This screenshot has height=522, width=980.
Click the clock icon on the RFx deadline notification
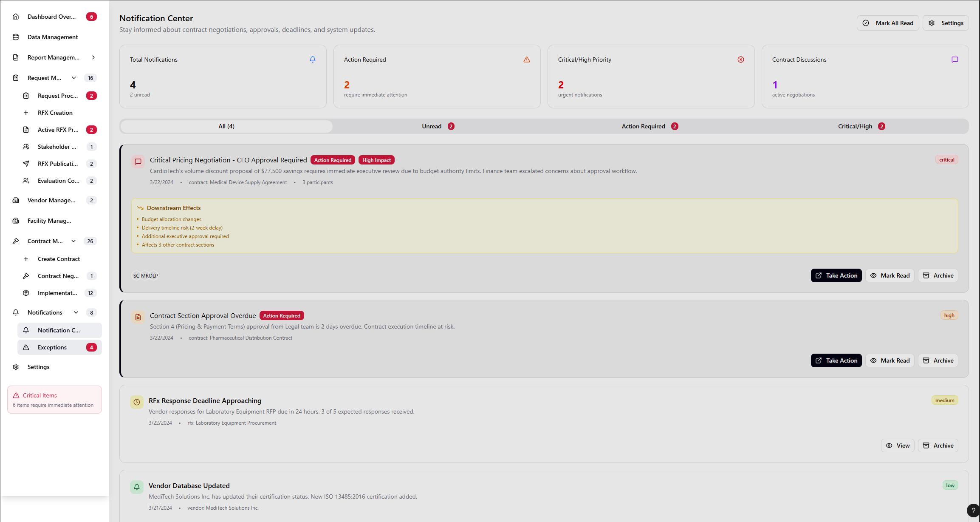(x=136, y=402)
